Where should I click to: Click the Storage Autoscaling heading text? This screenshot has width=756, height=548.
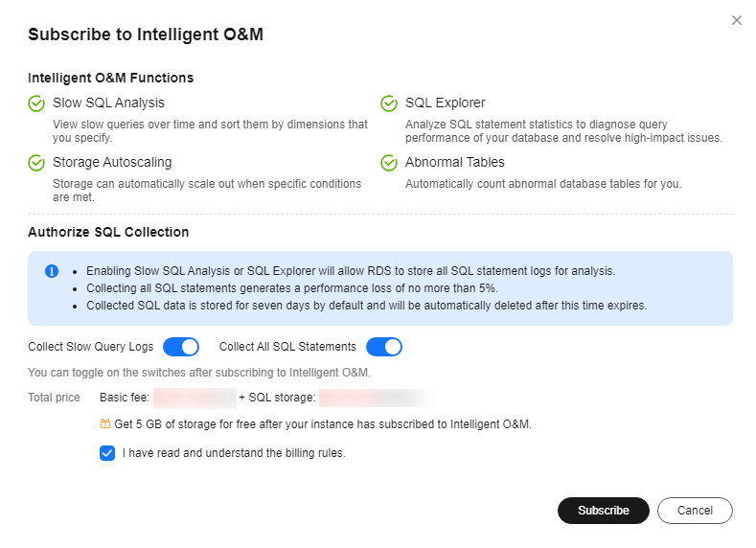click(x=112, y=163)
